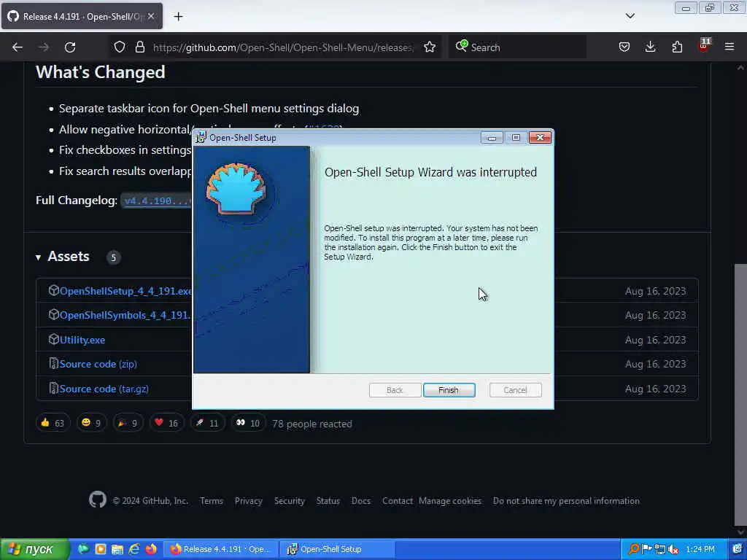Click '78 people reacted' text
The height and width of the screenshot is (560, 747).
[x=312, y=424]
